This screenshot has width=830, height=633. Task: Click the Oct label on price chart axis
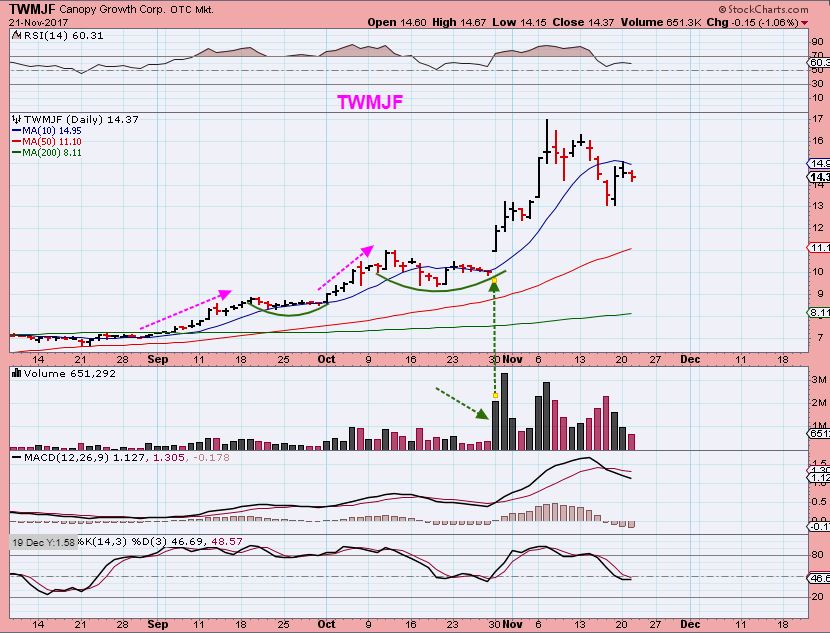[x=327, y=359]
